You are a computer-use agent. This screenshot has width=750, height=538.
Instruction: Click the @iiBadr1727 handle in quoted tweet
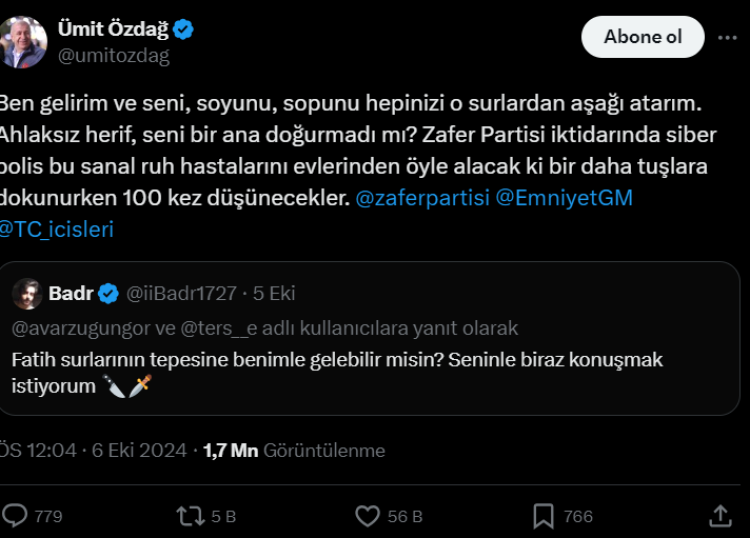point(181,293)
